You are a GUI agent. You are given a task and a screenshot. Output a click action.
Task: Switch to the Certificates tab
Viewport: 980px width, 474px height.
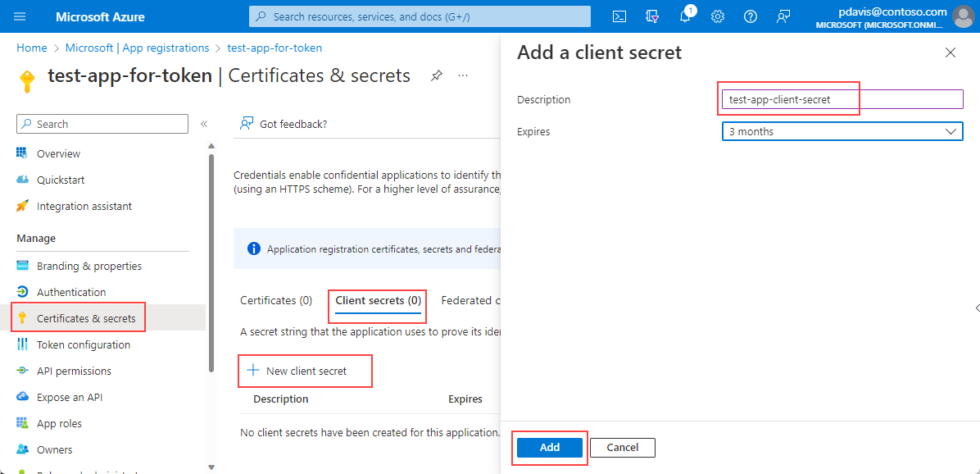(276, 301)
